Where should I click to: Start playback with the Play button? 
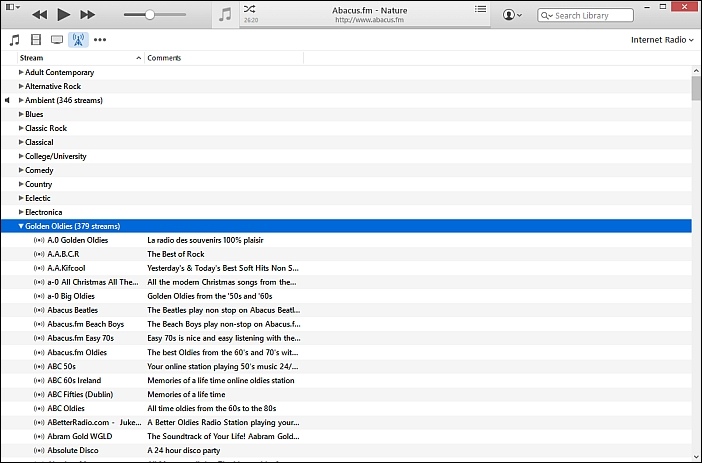pos(64,15)
